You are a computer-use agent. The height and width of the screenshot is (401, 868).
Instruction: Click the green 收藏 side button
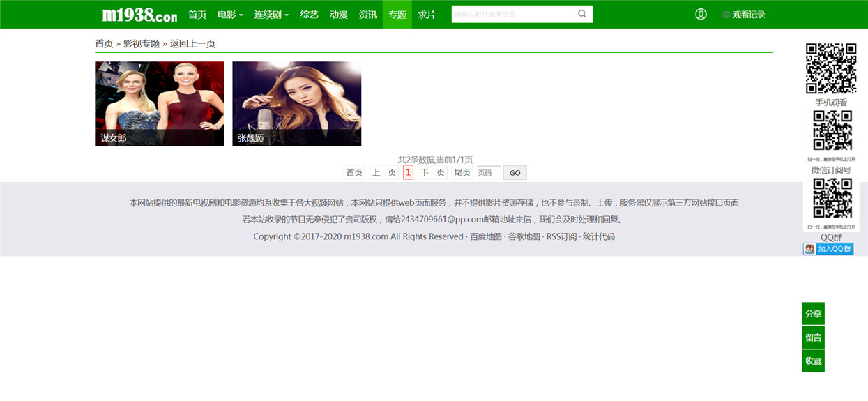coord(814,361)
